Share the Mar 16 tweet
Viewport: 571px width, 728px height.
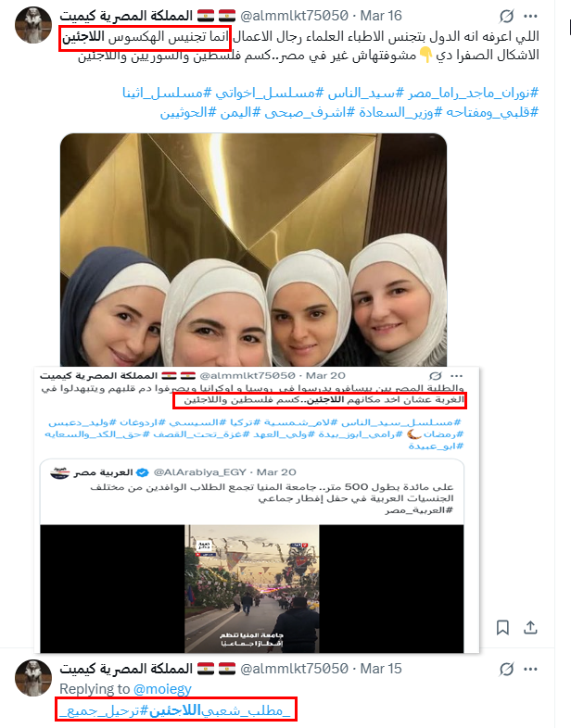click(x=530, y=628)
